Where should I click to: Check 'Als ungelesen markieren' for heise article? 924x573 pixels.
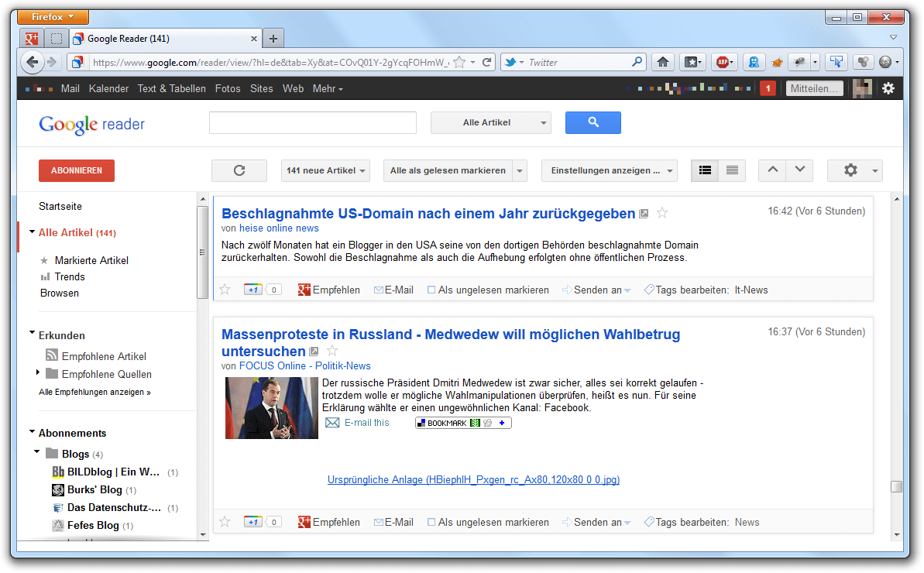click(431, 290)
